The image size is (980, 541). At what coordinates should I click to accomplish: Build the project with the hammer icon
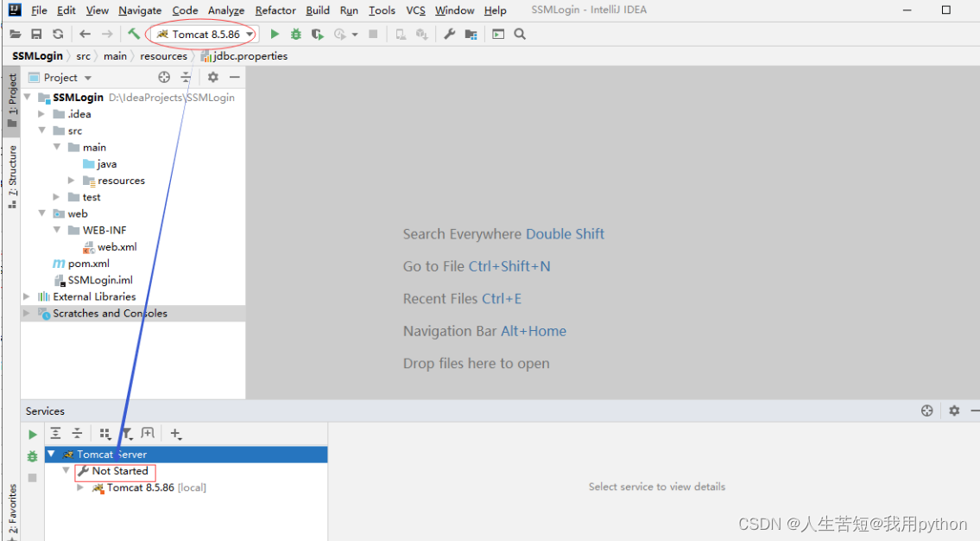134,34
